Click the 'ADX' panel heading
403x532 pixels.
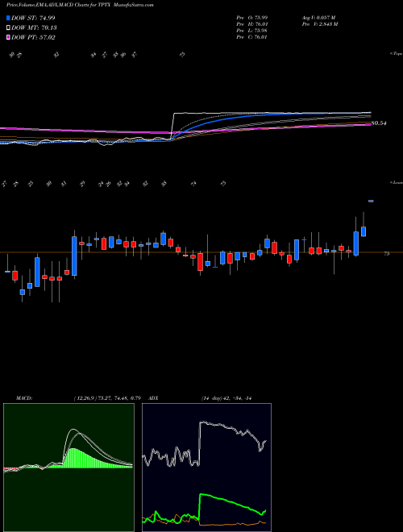click(154, 398)
